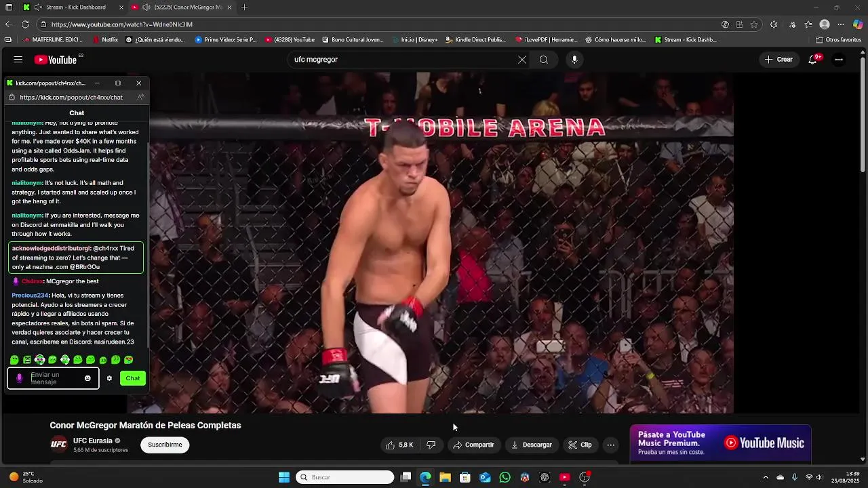
Task: Expand the Otros favoritos folder
Action: (x=838, y=40)
